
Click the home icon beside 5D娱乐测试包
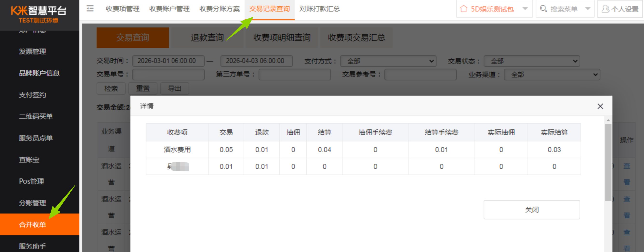[x=464, y=9]
